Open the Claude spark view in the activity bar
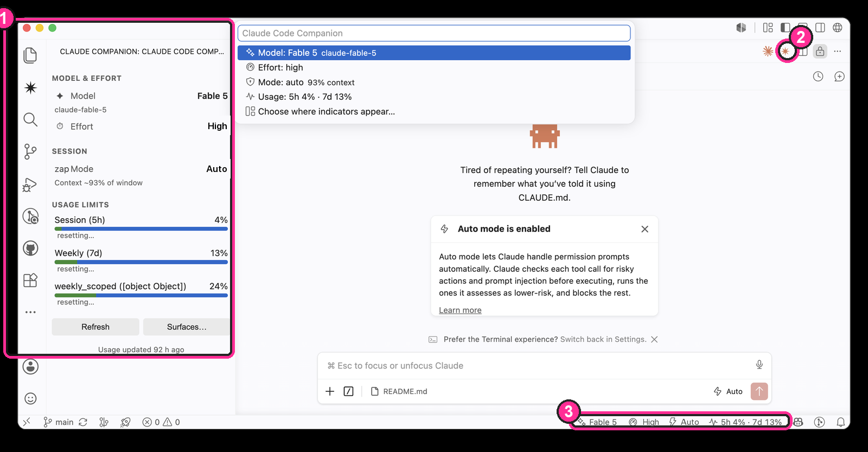The image size is (868, 452). coord(30,87)
